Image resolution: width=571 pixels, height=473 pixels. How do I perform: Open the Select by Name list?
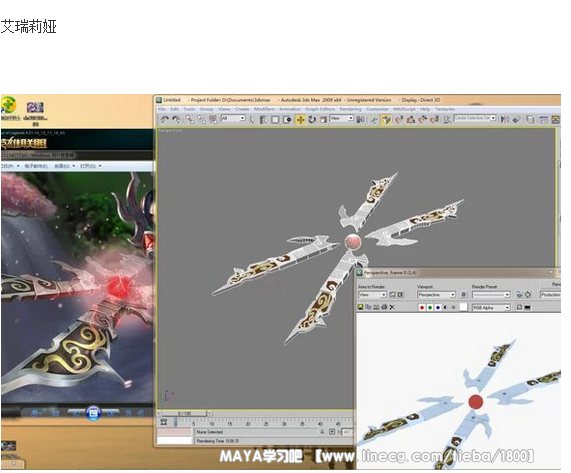(x=263, y=119)
